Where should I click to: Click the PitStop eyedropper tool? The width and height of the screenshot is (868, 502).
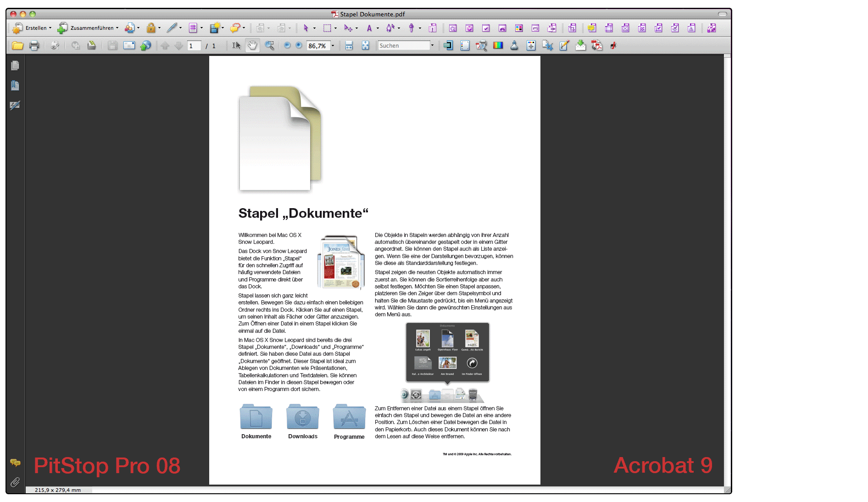(x=411, y=28)
